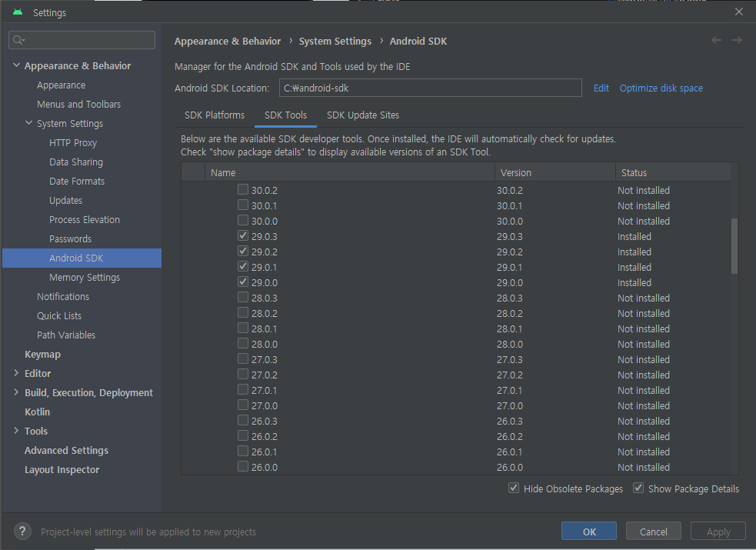Screen dimensions: 756x550
Task: Check the 27.0.0 checkbox
Action: 243,405
